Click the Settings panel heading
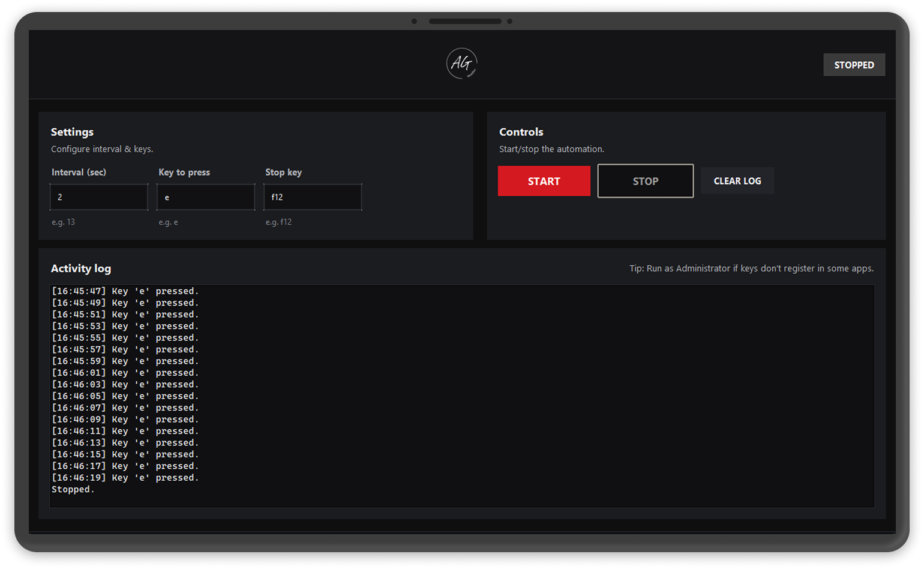Image resolution: width=924 pixels, height=569 pixels. coord(72,131)
